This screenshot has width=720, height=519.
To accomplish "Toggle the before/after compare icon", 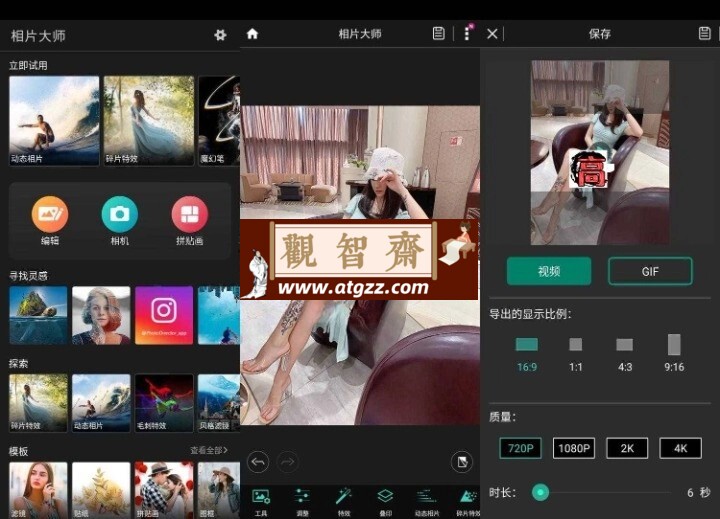I will [x=462, y=462].
